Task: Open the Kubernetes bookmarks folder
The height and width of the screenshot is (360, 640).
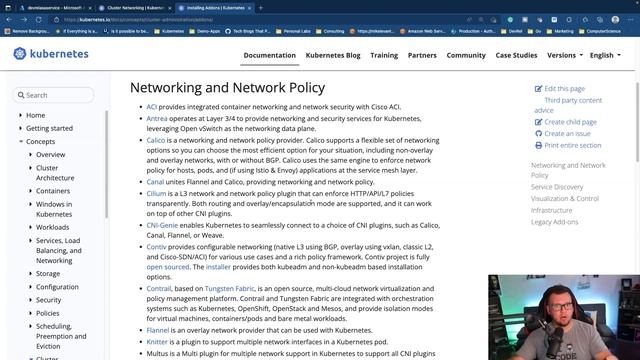Action: [169, 31]
